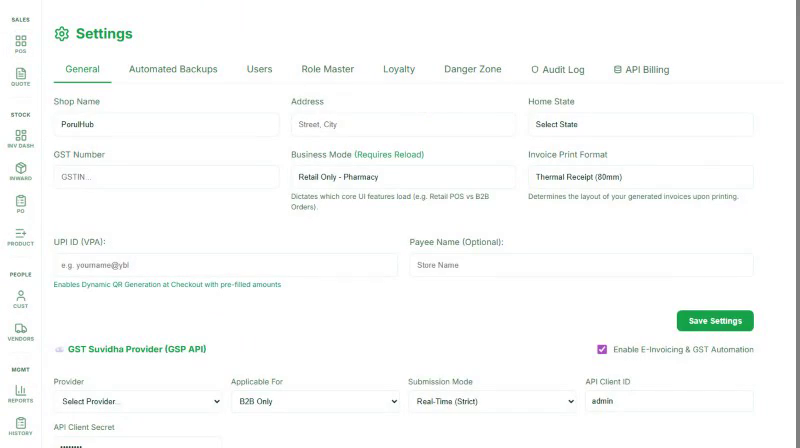Viewport: 800px width, 448px height.
Task: Open the POS sidebar icon
Action: [x=20, y=44]
